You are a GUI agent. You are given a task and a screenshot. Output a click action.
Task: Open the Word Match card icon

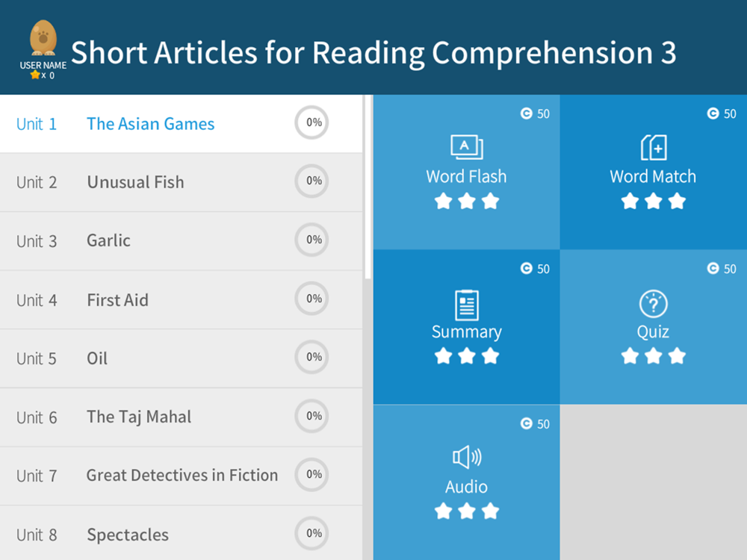pyautogui.click(x=653, y=147)
